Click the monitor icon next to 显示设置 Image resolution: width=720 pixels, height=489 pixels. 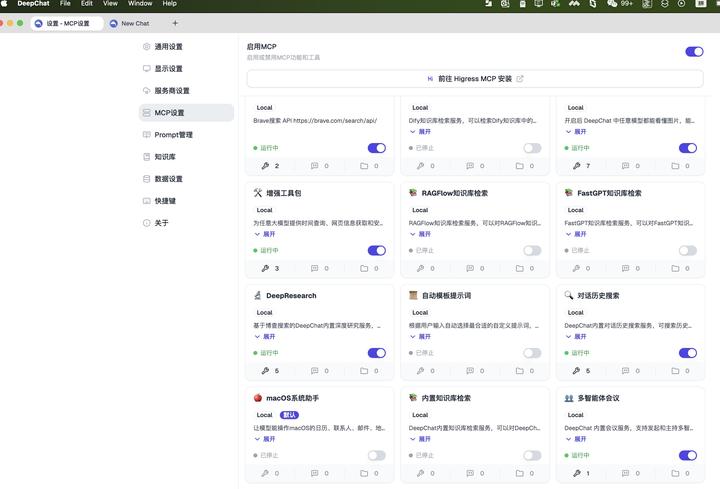tap(146, 68)
